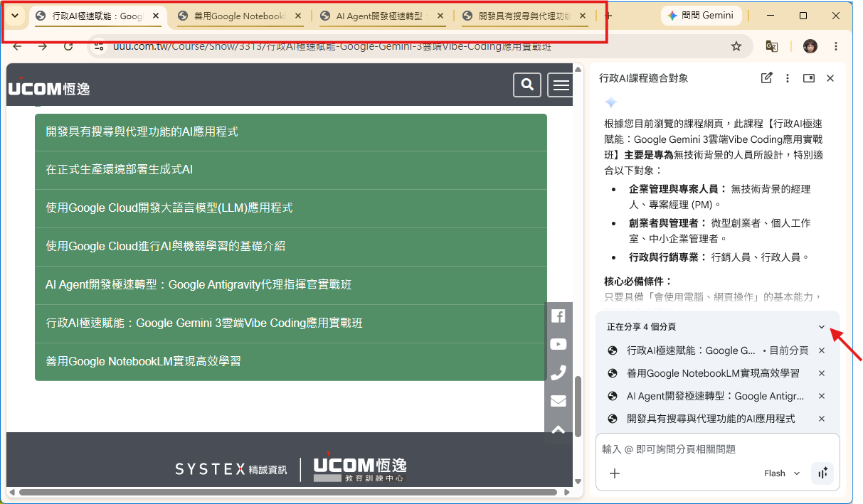Start a new chat in Gemini panel
The width and height of the screenshot is (863, 504).
point(766,78)
